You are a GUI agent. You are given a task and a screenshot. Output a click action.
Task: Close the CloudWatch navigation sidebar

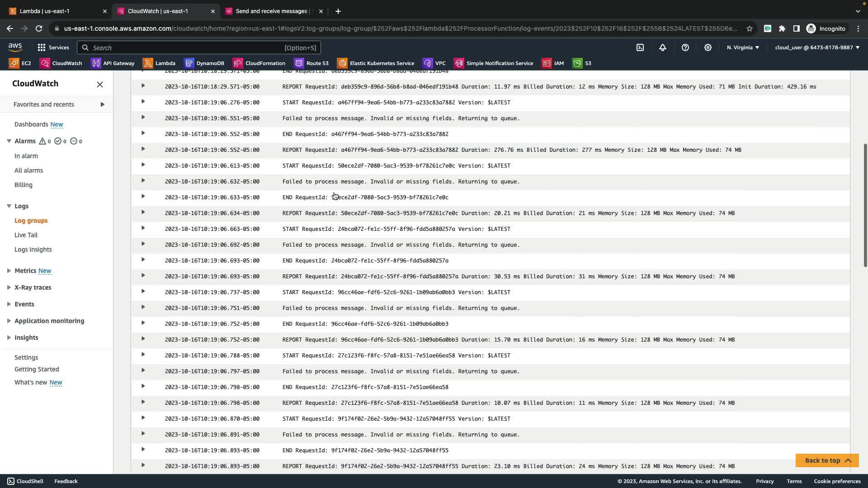(x=100, y=84)
